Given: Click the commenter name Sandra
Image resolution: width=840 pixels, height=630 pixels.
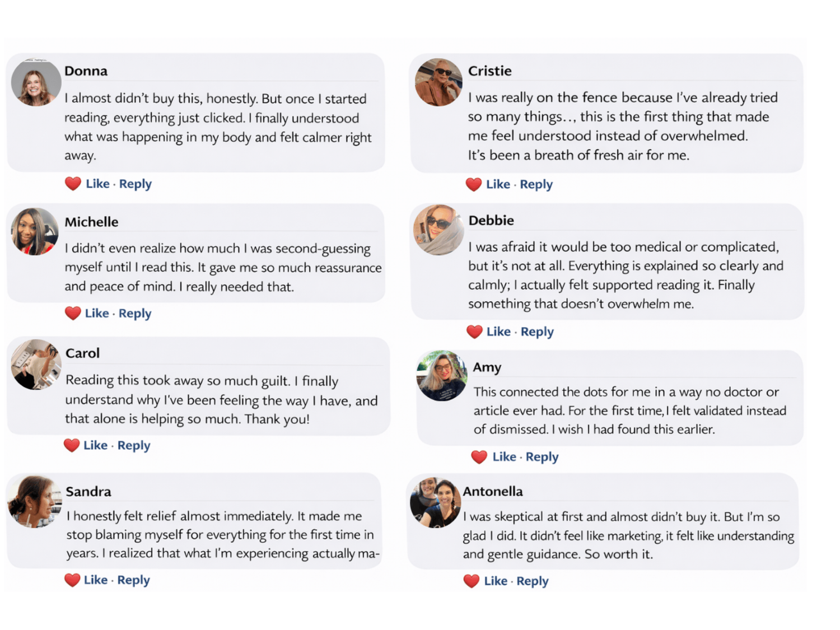Looking at the screenshot, I should point(88,492).
